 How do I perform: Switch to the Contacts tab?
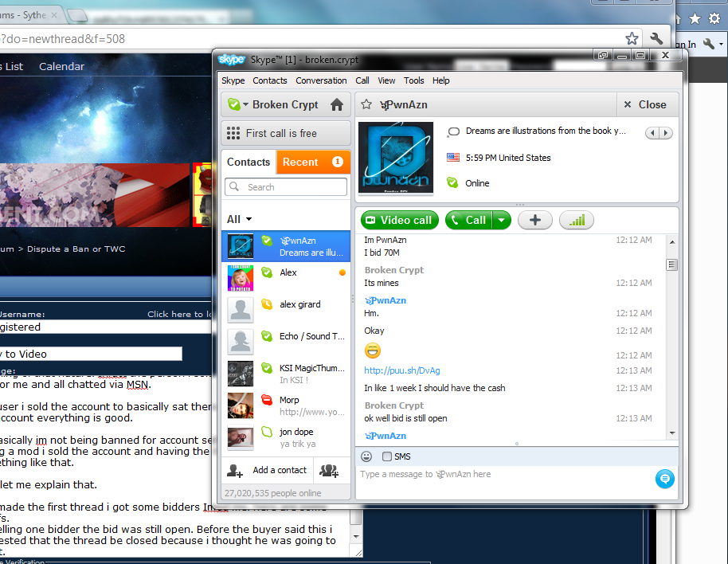pos(249,162)
